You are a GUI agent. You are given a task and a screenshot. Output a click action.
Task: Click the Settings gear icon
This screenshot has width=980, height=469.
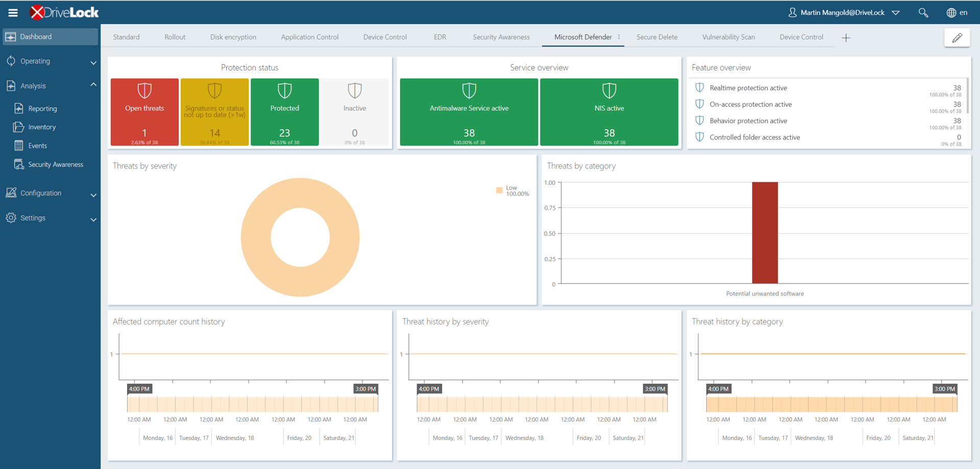point(11,217)
